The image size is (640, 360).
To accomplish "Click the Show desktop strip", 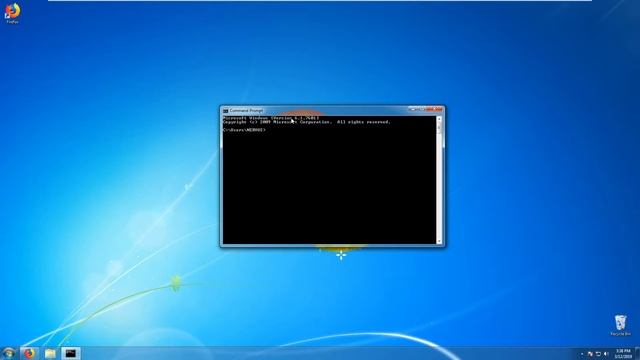I will click(637, 353).
